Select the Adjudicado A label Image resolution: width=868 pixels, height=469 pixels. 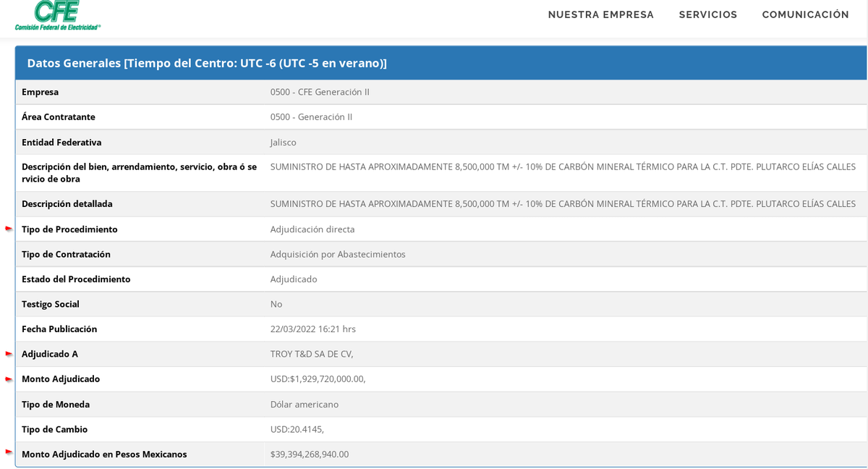[x=50, y=354]
